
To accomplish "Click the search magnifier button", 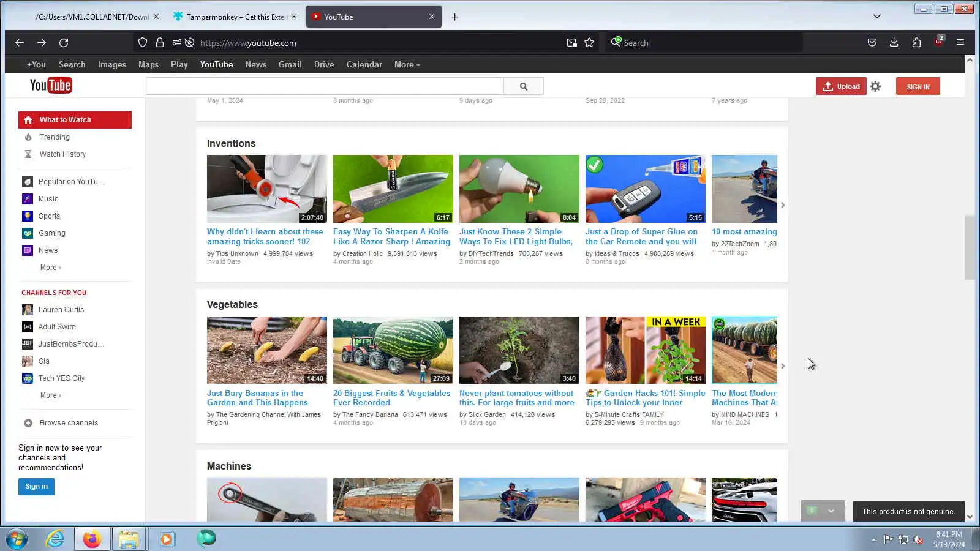I will [x=524, y=86].
